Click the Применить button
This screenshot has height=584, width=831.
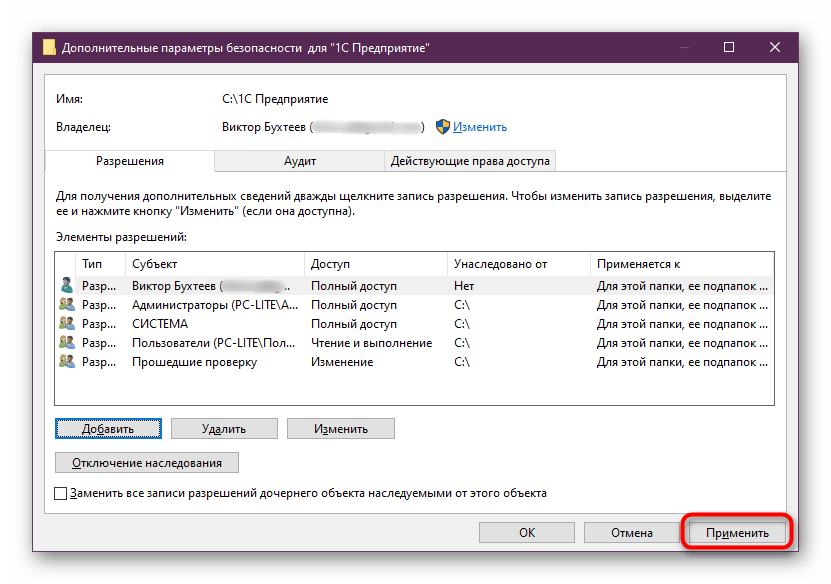737,533
